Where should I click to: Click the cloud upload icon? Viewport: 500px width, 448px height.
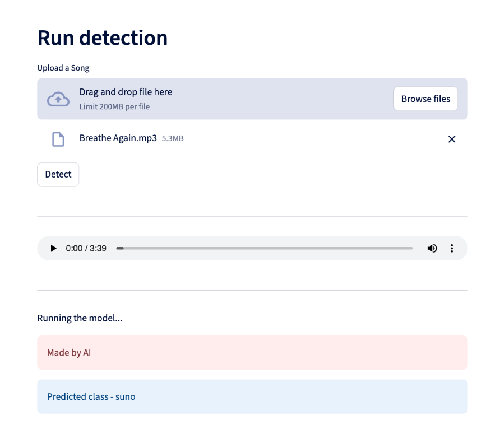pos(58,99)
